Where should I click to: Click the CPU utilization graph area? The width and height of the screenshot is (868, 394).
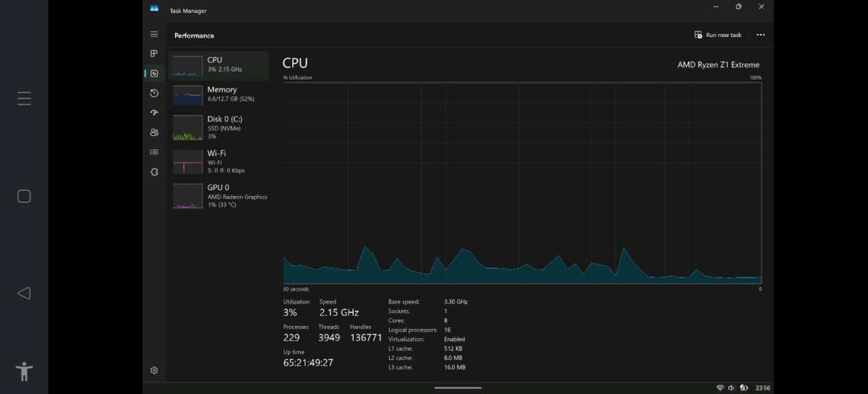pyautogui.click(x=522, y=183)
